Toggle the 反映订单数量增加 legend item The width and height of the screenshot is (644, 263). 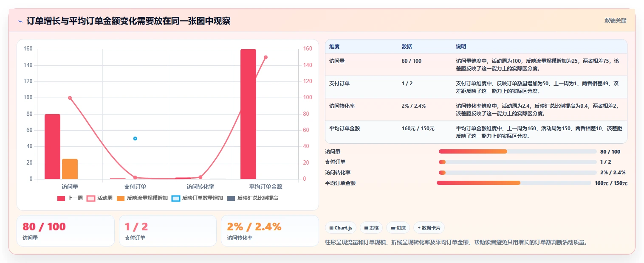(x=197, y=198)
